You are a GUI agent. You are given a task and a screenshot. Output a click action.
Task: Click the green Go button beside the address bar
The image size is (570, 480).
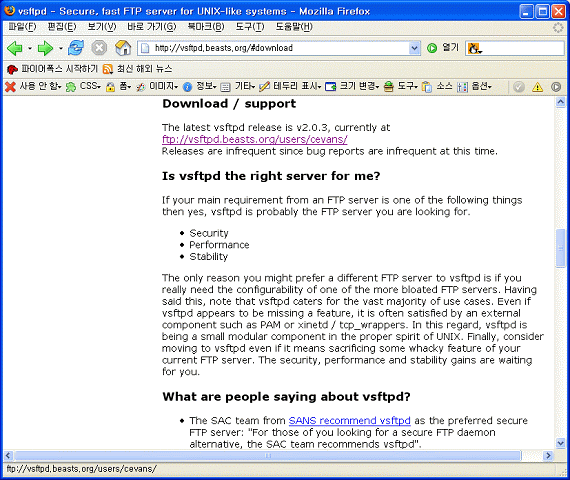click(432, 48)
